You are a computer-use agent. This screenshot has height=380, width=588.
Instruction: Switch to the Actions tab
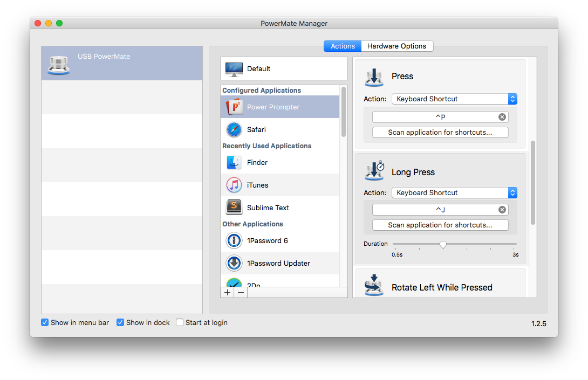[x=343, y=46]
